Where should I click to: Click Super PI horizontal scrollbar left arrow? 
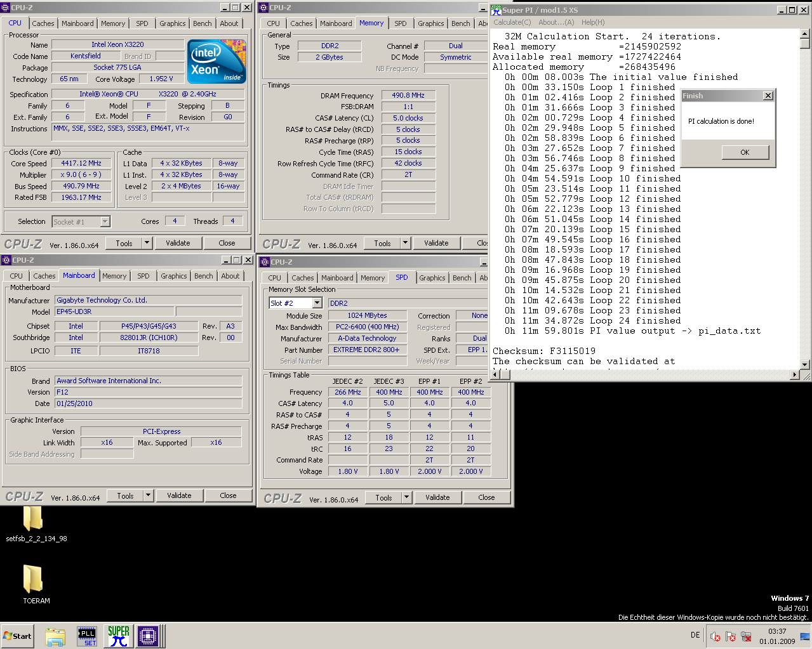coord(496,375)
